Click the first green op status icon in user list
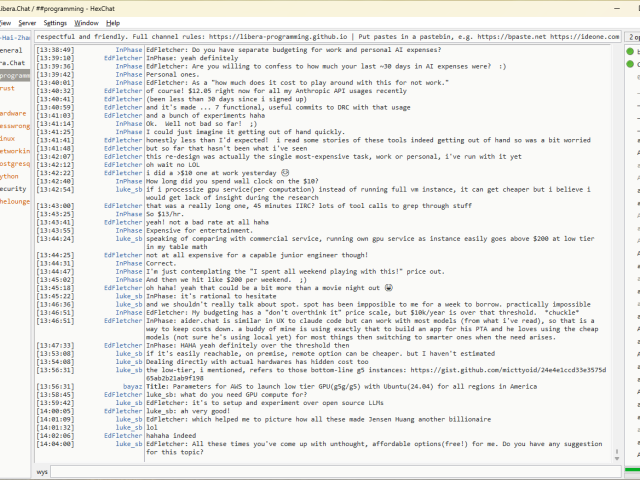Image resolution: width=640 pixels, height=480 pixels. click(x=632, y=50)
